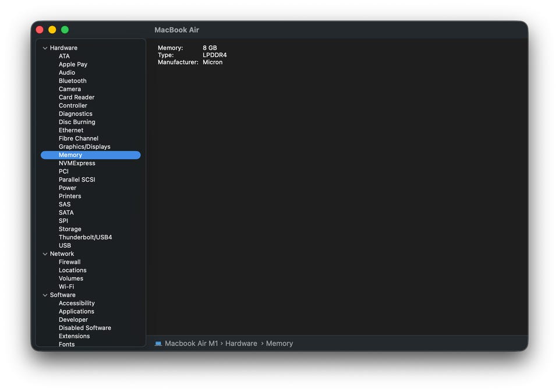This screenshot has width=559, height=392.
Task: Select Fibre Channel entry
Action: click(79, 138)
